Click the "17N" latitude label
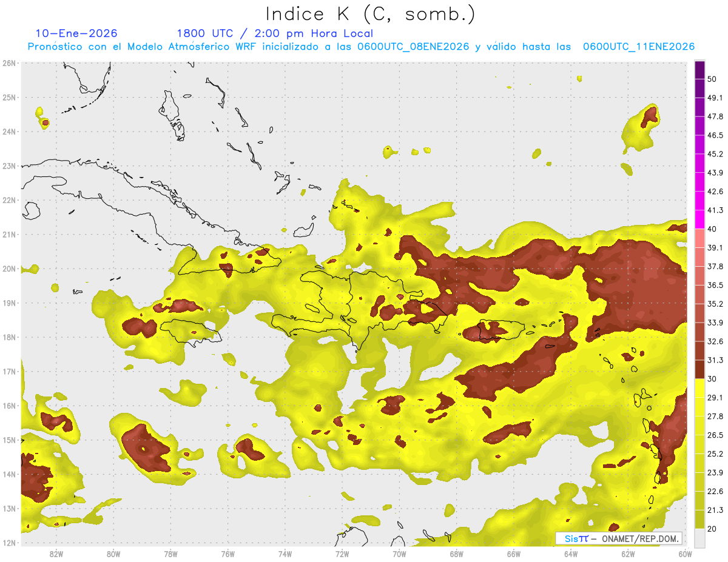This screenshot has height=562, width=728. [9, 371]
